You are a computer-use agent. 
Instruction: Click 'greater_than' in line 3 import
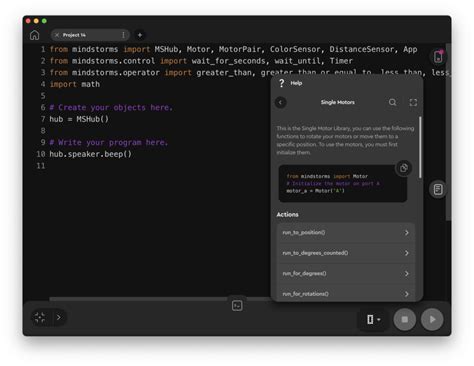point(224,73)
